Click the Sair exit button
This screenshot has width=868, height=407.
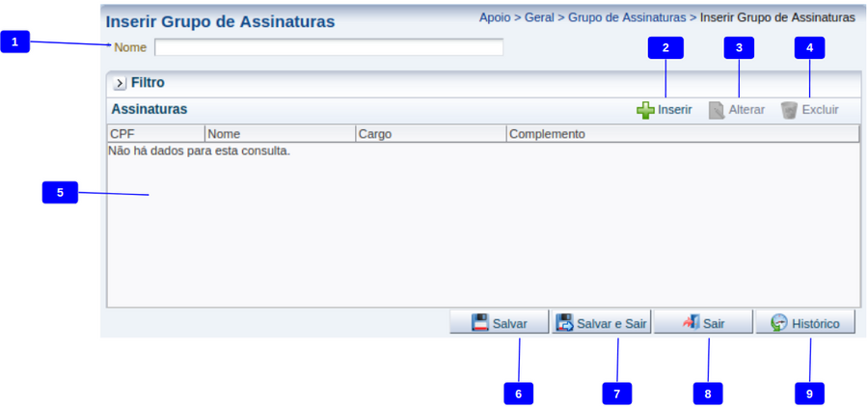click(x=703, y=323)
